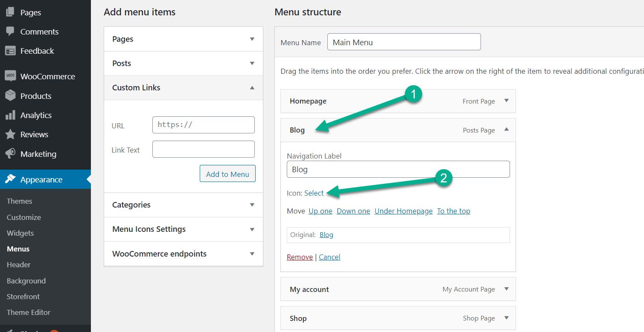
Task: Remove the Blog menu item
Action: 300,257
